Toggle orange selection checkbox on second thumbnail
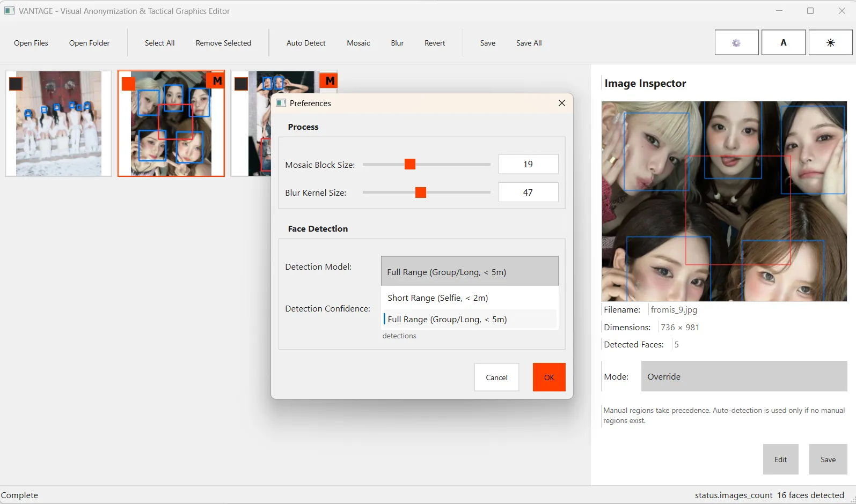Image resolution: width=856 pixels, height=504 pixels. [128, 84]
